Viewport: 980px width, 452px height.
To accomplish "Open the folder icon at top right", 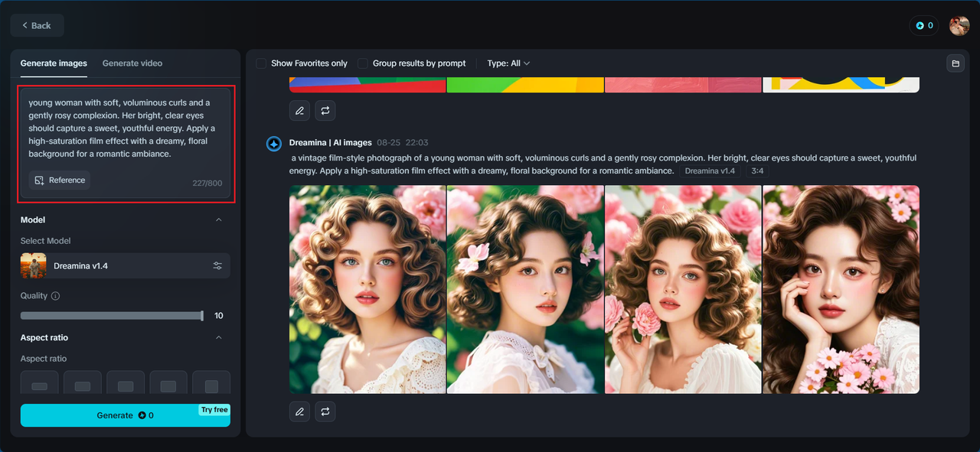I will (955, 63).
